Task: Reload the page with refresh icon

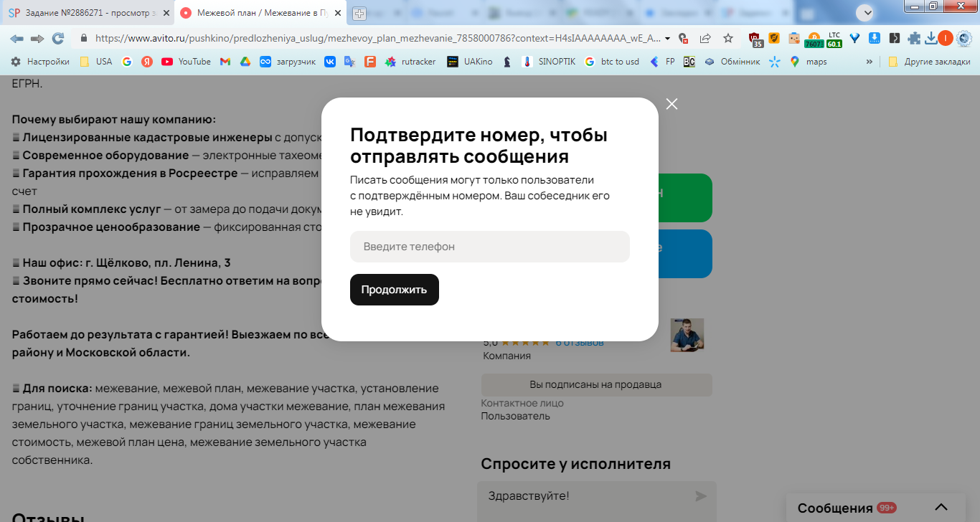Action: click(x=58, y=38)
